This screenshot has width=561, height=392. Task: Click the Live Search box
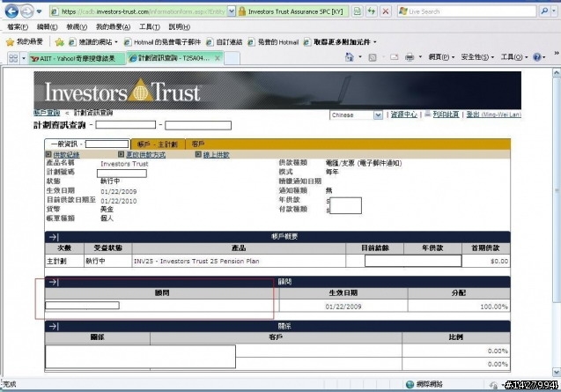tap(467, 11)
